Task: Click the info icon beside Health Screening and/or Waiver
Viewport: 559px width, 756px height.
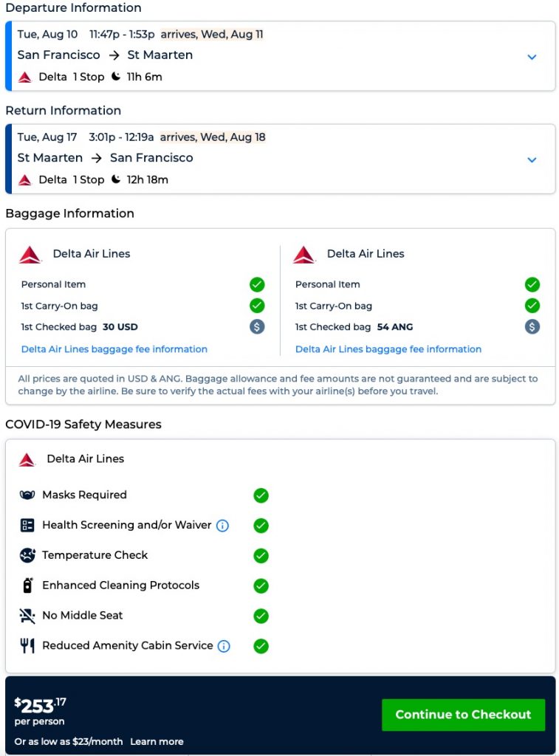Action: click(x=222, y=526)
